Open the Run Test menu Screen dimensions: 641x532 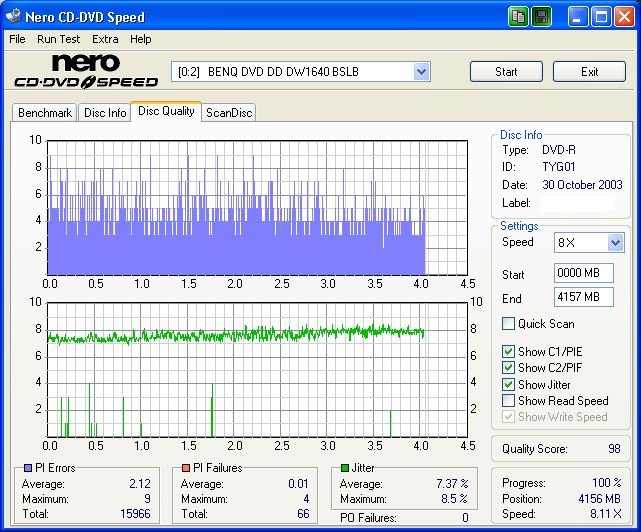60,39
